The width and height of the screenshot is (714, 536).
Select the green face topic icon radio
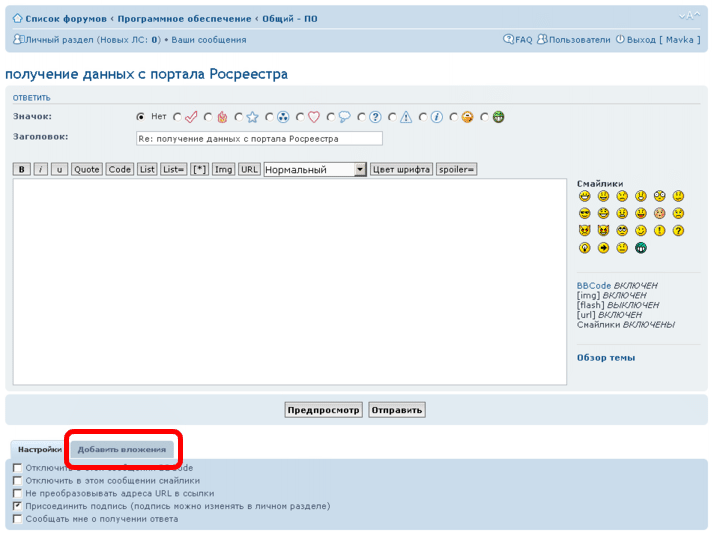tap(484, 117)
